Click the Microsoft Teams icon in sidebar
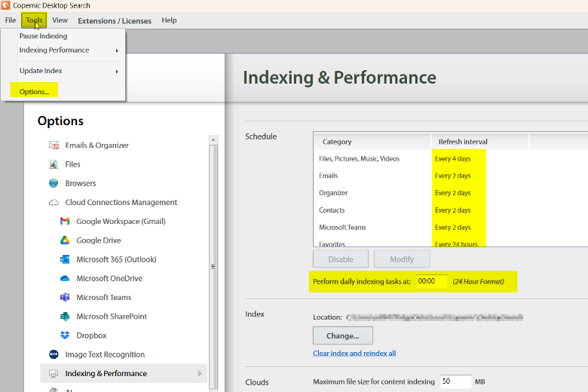The image size is (588, 392). point(65,297)
